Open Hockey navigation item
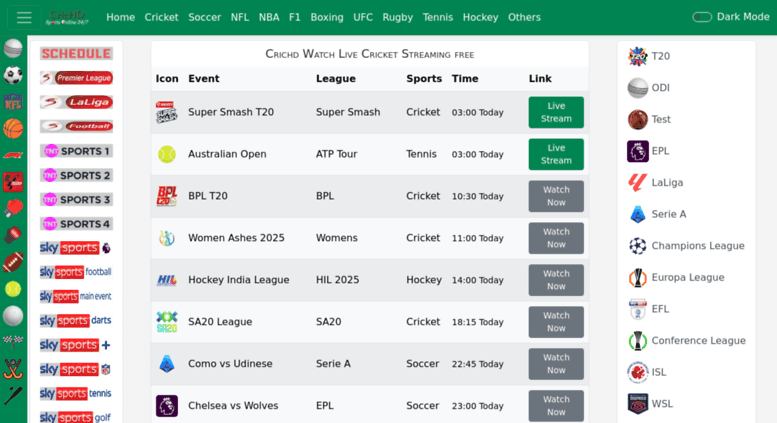 point(480,17)
